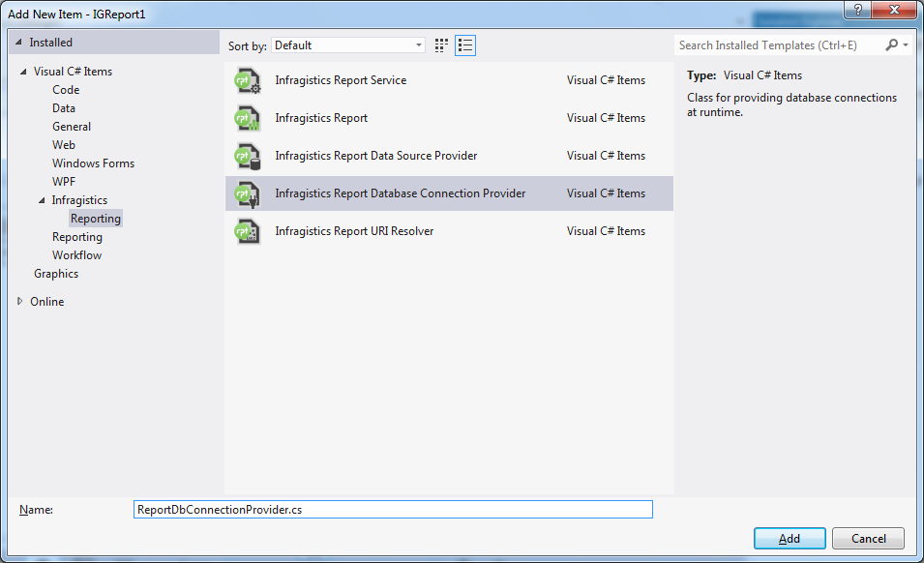Select the Code category
The image size is (924, 563).
(66, 90)
